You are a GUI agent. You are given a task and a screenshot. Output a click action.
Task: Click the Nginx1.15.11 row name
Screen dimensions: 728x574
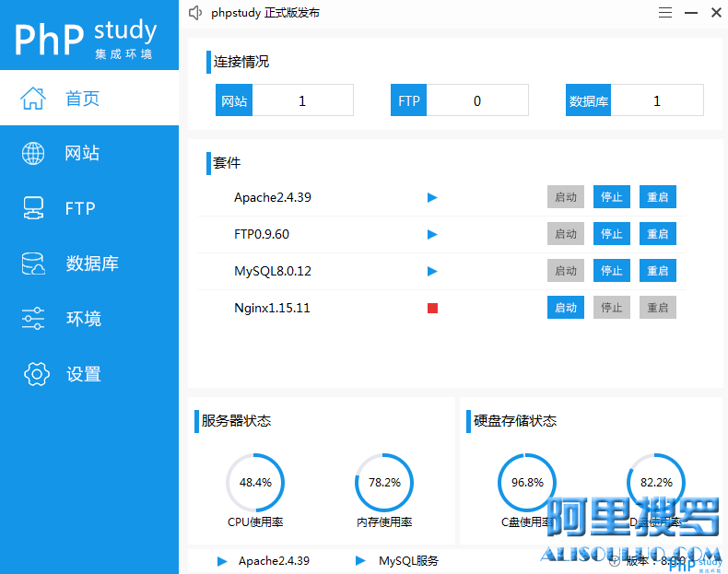(272, 308)
